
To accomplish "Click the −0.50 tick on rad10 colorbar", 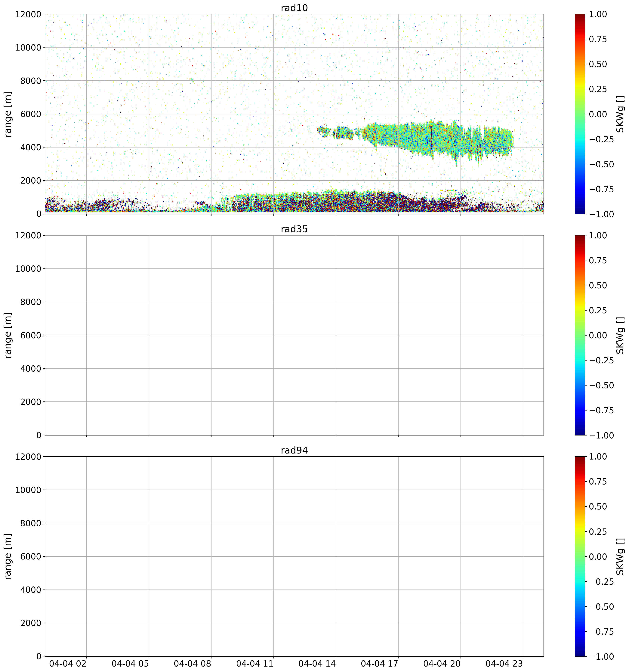I will pos(601,164).
